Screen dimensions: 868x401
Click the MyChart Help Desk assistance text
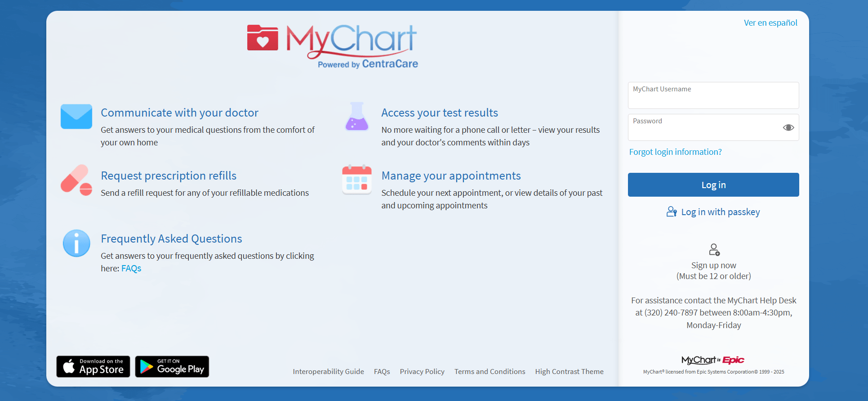point(714,313)
